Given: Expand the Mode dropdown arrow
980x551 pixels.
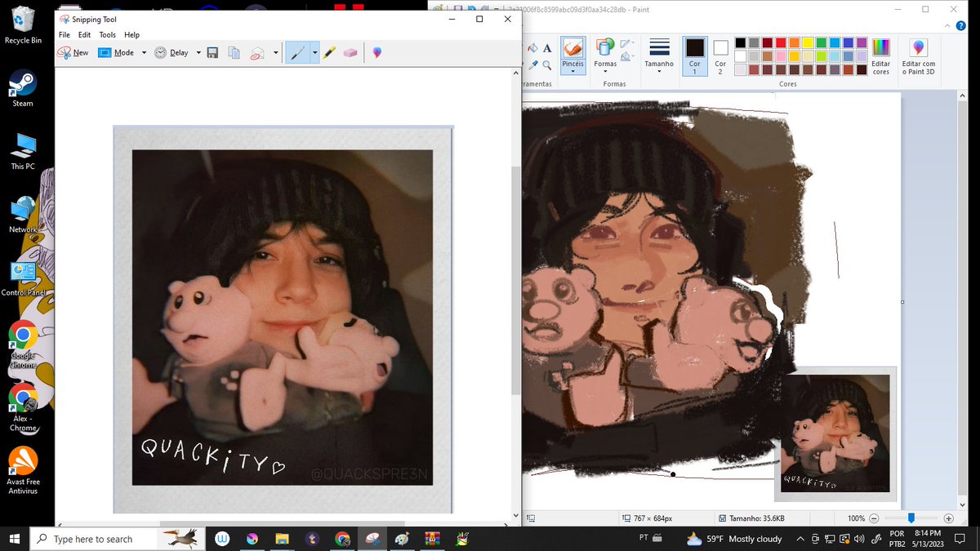Looking at the screenshot, I should tap(144, 52).
